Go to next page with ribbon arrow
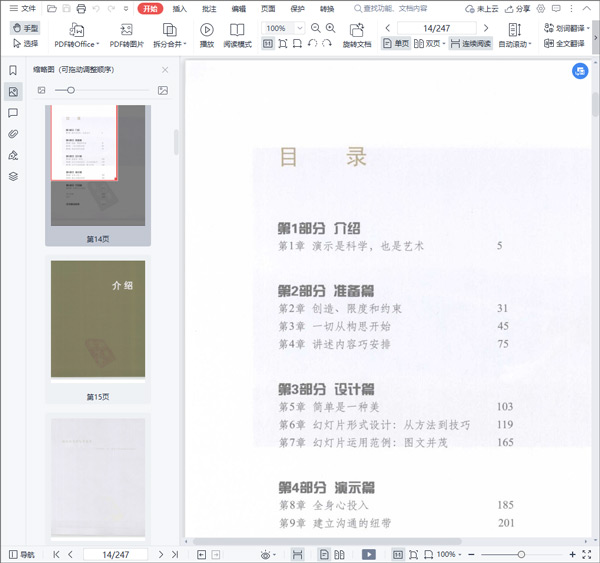The image size is (600, 563). 486,28
